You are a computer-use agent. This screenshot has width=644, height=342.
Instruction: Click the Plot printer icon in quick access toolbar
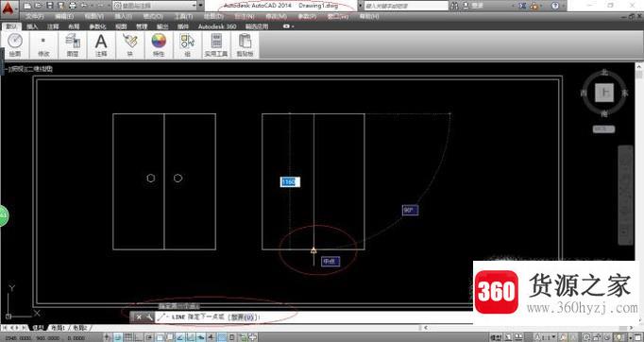pyautogui.click(x=72, y=6)
